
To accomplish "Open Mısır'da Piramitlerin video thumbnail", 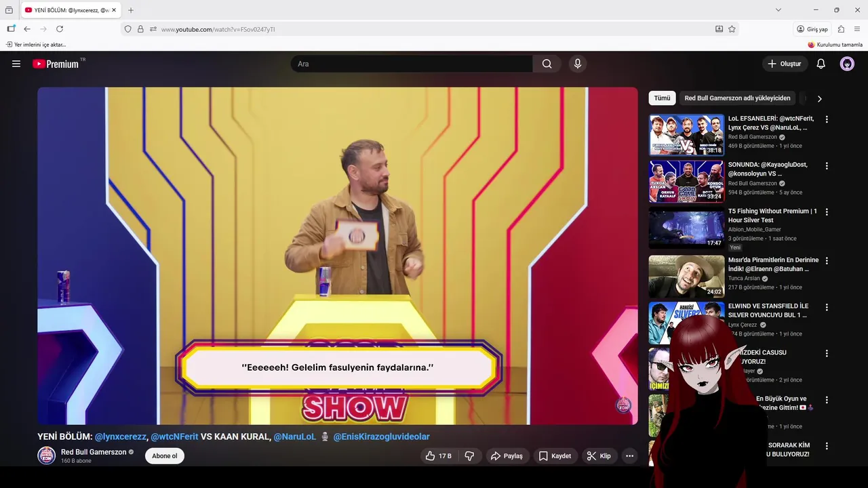I will 686,276.
